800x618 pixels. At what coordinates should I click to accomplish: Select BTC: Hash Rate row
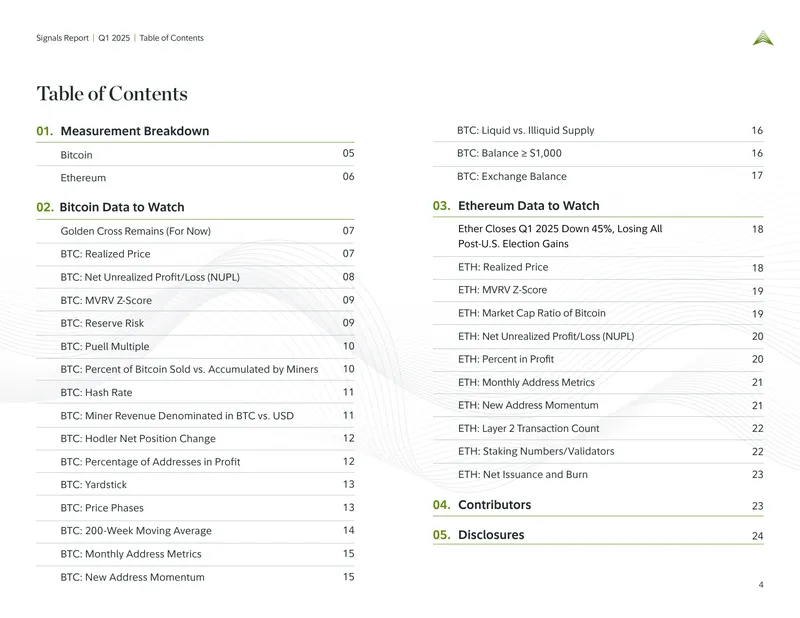(195, 392)
